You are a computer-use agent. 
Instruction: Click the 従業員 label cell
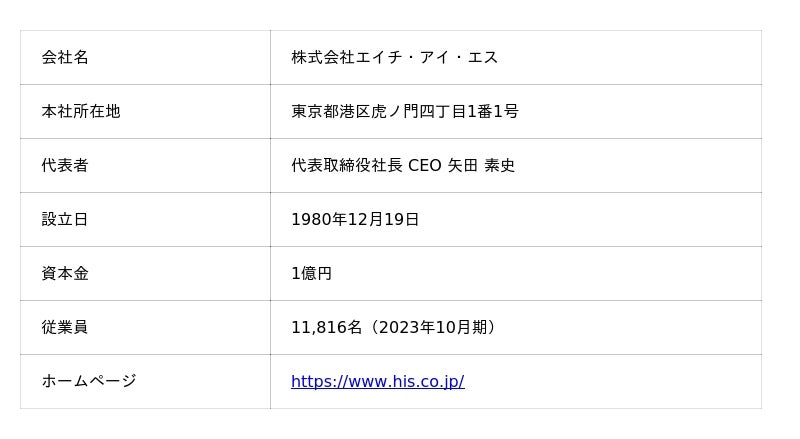point(145,328)
